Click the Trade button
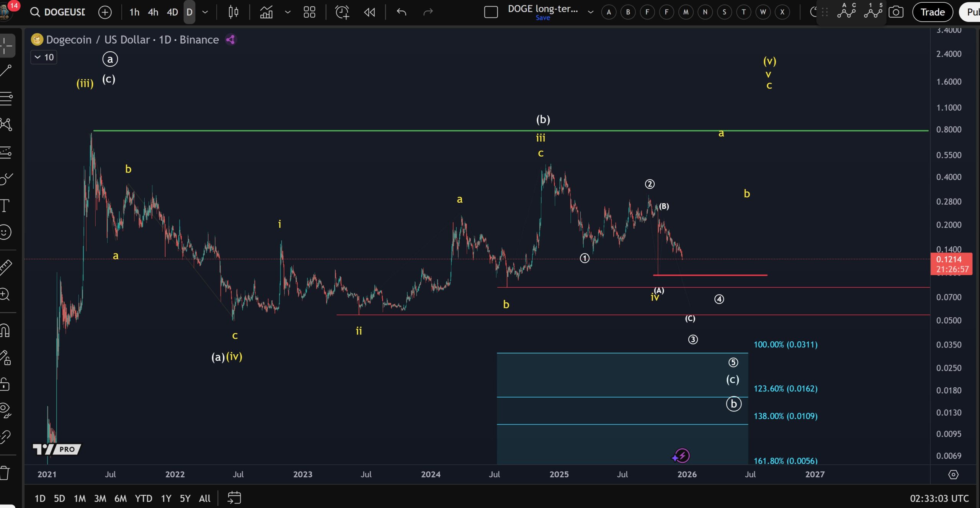Image resolution: width=980 pixels, height=508 pixels. point(932,12)
